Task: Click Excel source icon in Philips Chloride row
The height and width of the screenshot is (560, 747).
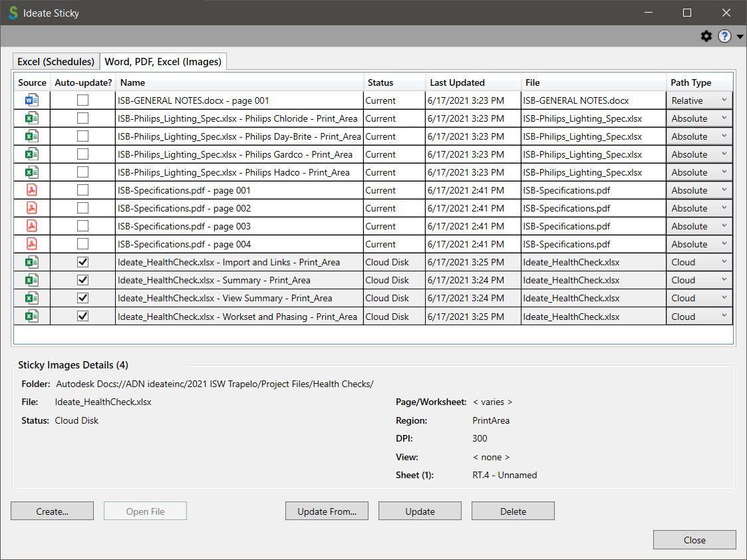Action: pyautogui.click(x=31, y=118)
